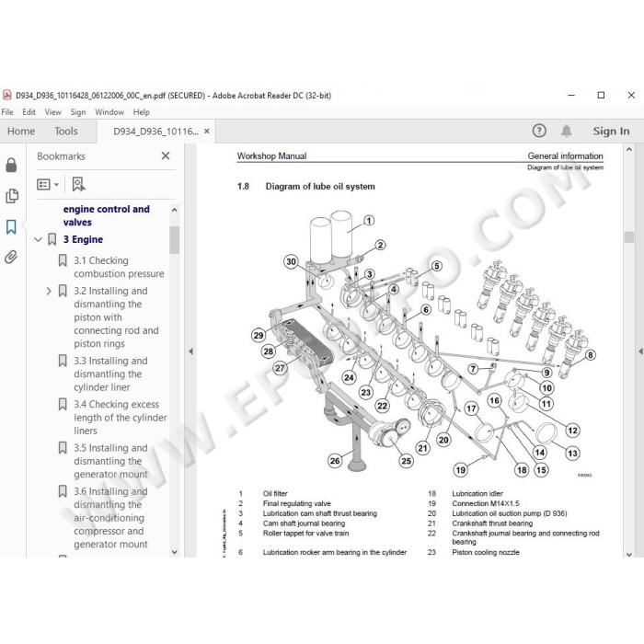Viewport: 644px width, 644px height.
Task: Open the Page Thumbnails panel icon
Action: coord(11,196)
